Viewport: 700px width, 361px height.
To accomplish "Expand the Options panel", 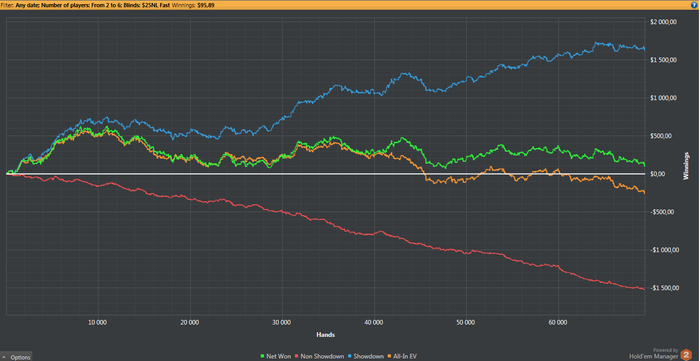I will pos(17,357).
